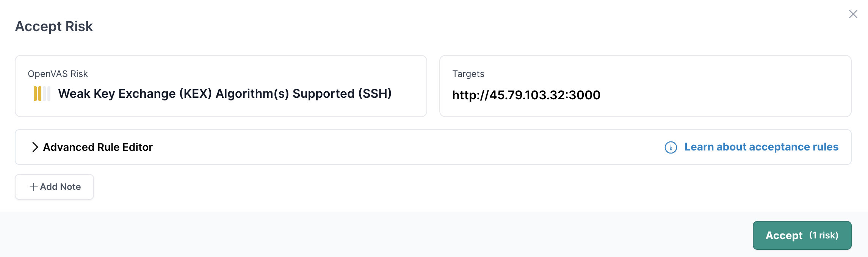
Task: Click the OpenVAS Risk label
Action: [x=58, y=74]
